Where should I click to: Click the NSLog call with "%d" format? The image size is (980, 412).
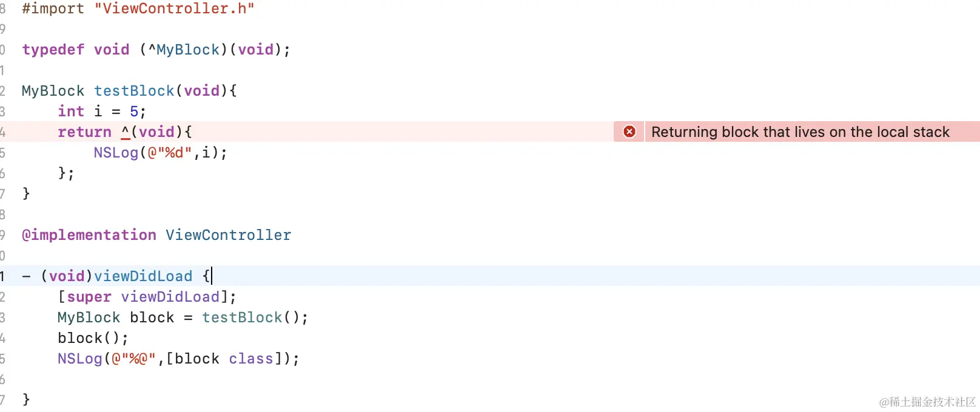click(x=116, y=153)
